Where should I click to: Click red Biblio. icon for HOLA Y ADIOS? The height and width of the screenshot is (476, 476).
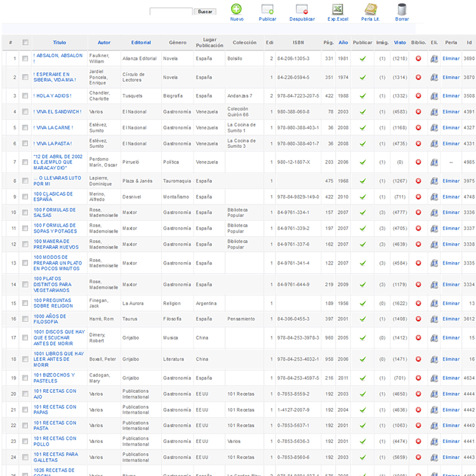[x=418, y=96]
